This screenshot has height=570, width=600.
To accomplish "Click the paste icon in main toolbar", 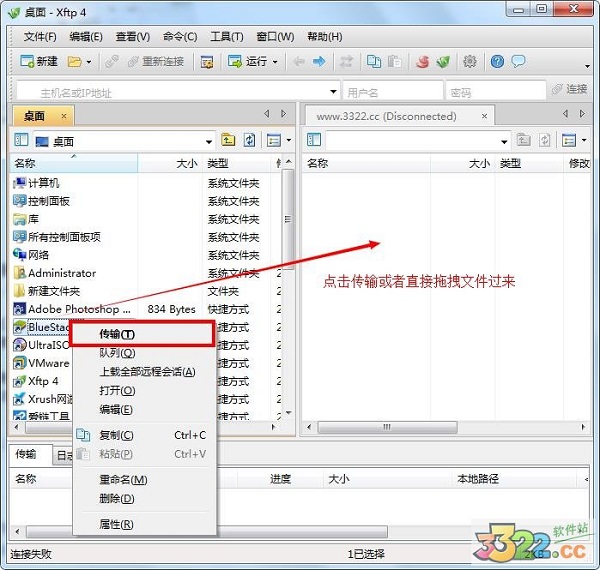I will pyautogui.click(x=394, y=61).
